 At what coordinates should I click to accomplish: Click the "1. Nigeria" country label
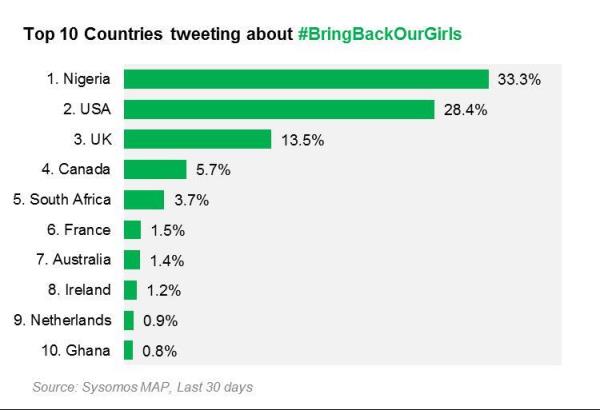(84, 79)
